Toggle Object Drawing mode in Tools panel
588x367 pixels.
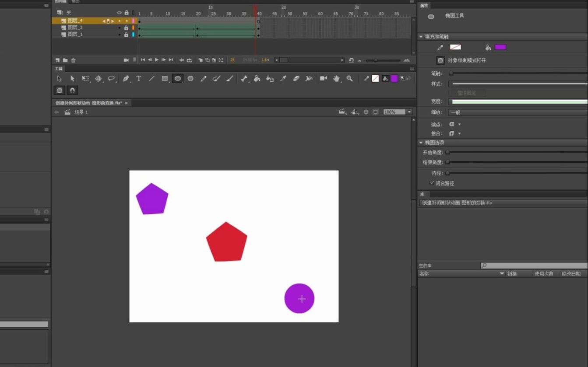pos(60,90)
